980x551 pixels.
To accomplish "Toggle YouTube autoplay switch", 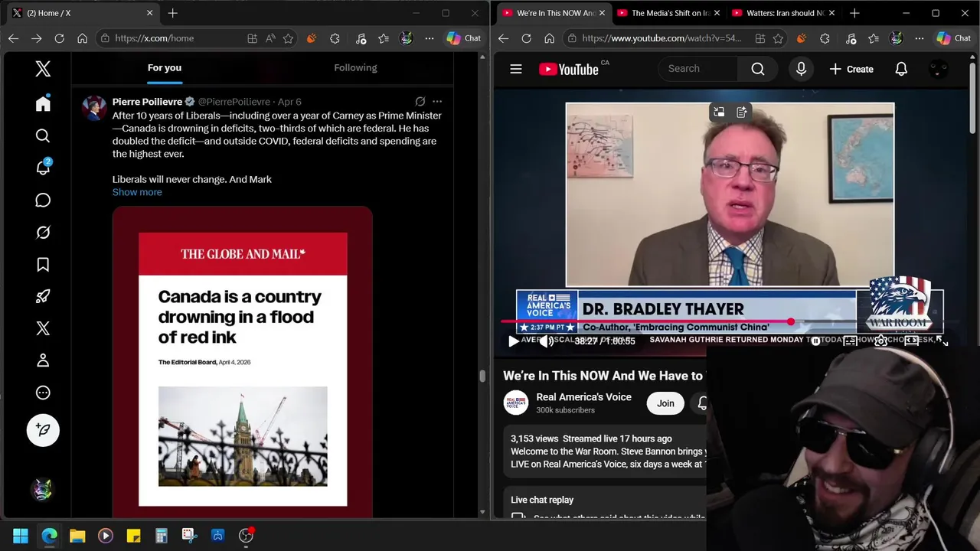I will point(818,341).
